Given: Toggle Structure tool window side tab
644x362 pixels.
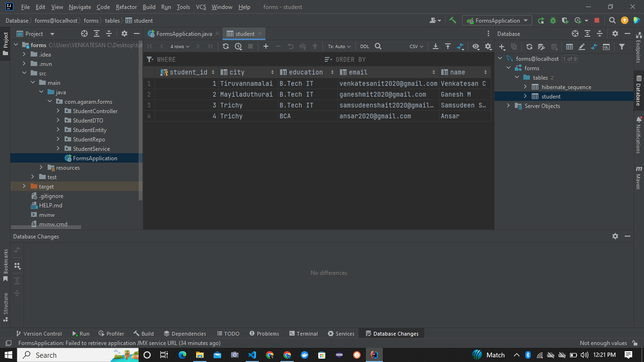Looking at the screenshot, I should [6, 307].
